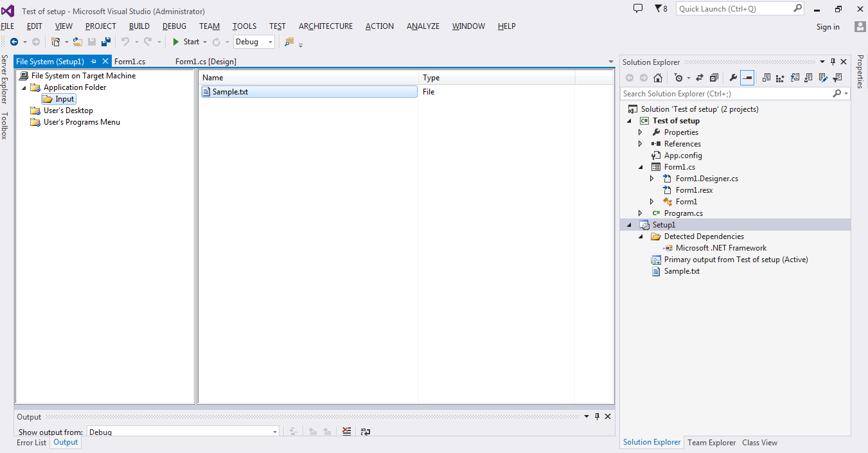Toggle Word Wrap in the Output panel
The image size is (868, 453).
coord(366,432)
